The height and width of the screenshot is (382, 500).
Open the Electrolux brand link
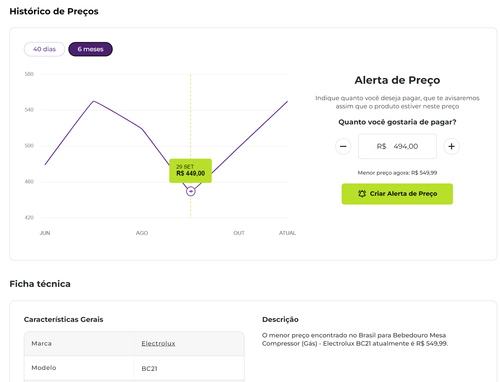point(158,343)
